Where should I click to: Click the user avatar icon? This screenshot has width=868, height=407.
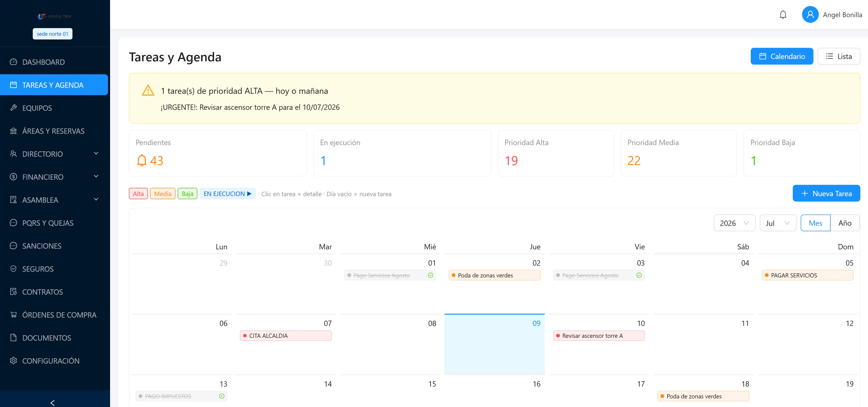pyautogui.click(x=810, y=14)
